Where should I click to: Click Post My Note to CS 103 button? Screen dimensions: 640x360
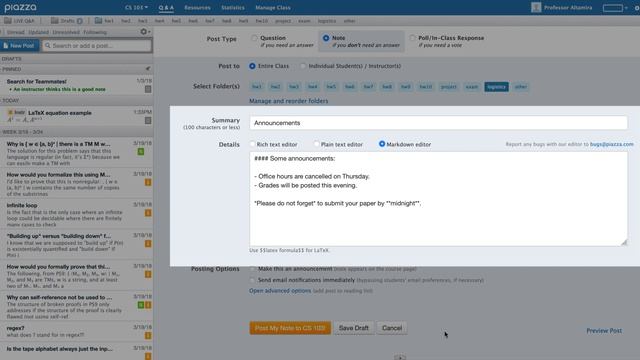pyautogui.click(x=290, y=328)
